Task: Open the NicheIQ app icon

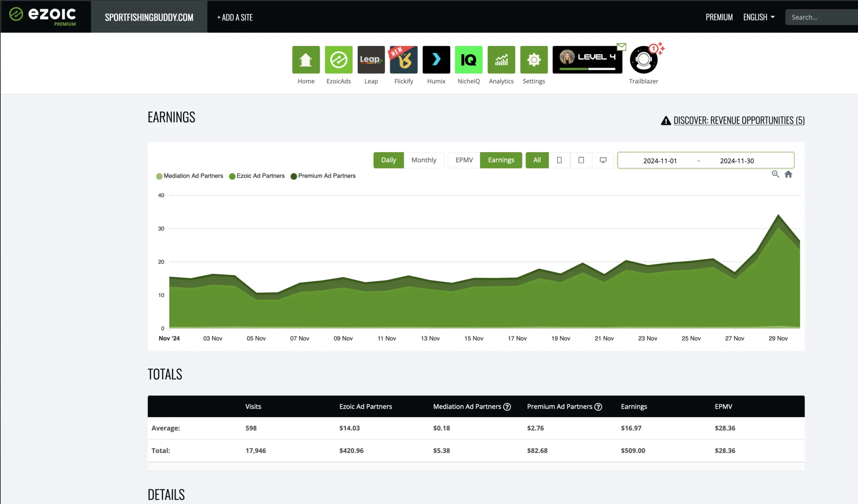Action: click(x=469, y=60)
